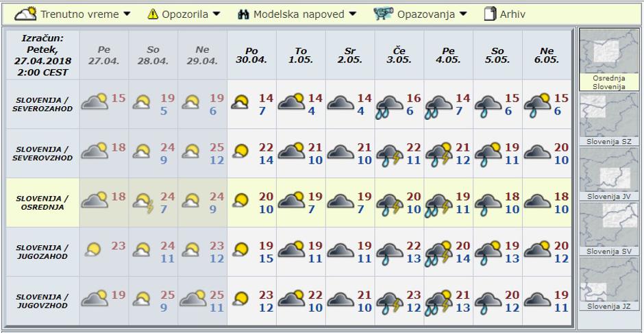Open the Trenutno vreme dropdown menu
The height and width of the screenshot is (333, 644).
pos(84,14)
